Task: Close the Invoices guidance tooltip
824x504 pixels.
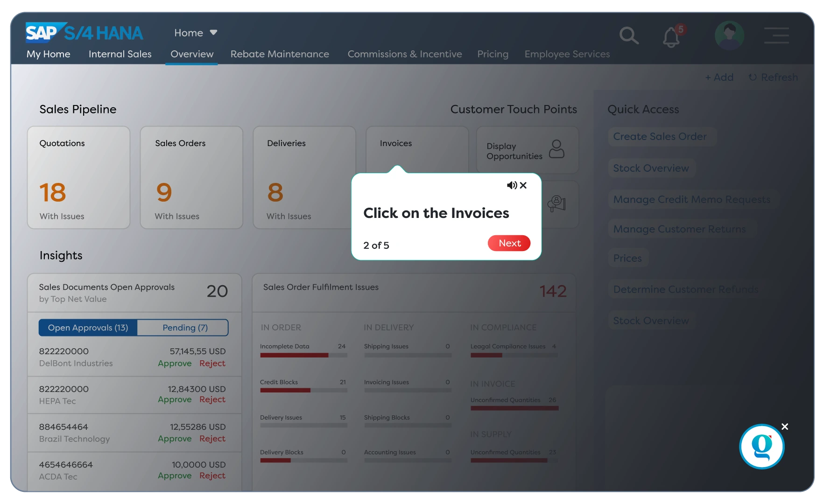Action: click(523, 185)
